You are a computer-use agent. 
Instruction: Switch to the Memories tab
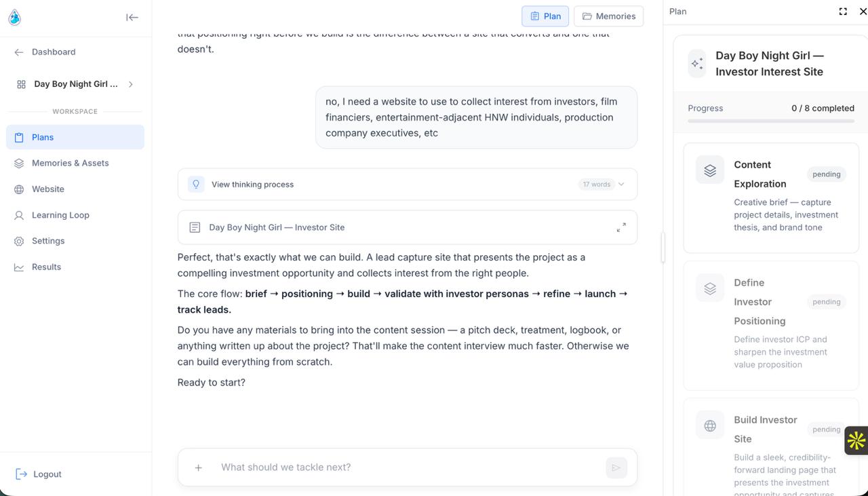[x=608, y=16]
